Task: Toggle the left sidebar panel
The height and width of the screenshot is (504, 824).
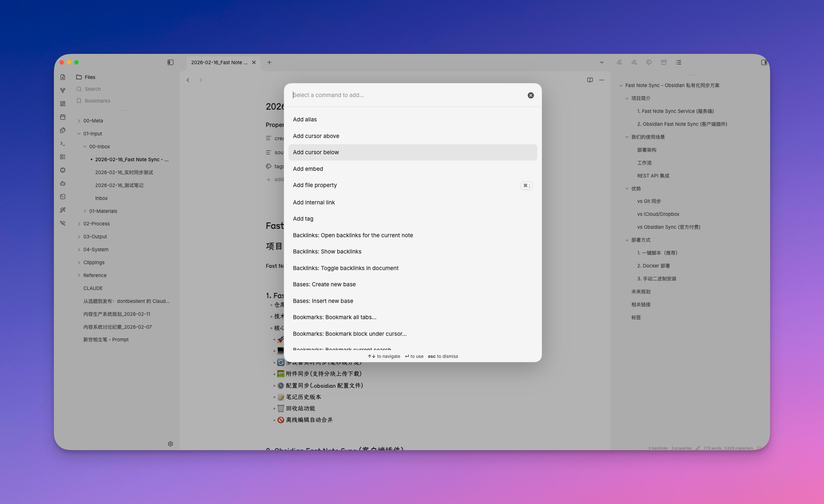Action: coord(170,62)
